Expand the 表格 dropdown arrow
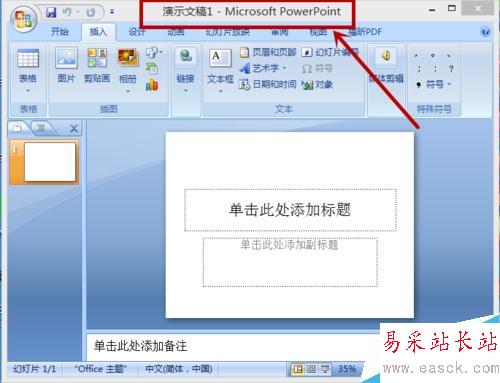Screen dimensions: 500x383 pos(28,91)
